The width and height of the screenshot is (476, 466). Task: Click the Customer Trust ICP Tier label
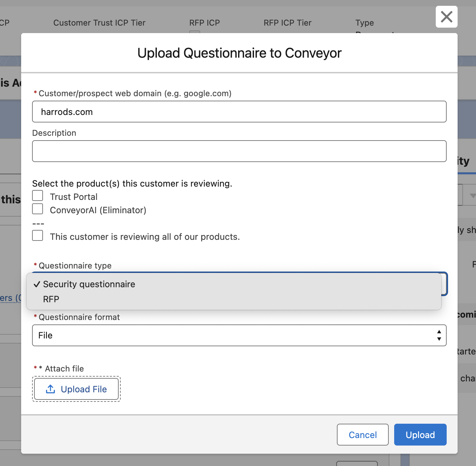pos(99,23)
